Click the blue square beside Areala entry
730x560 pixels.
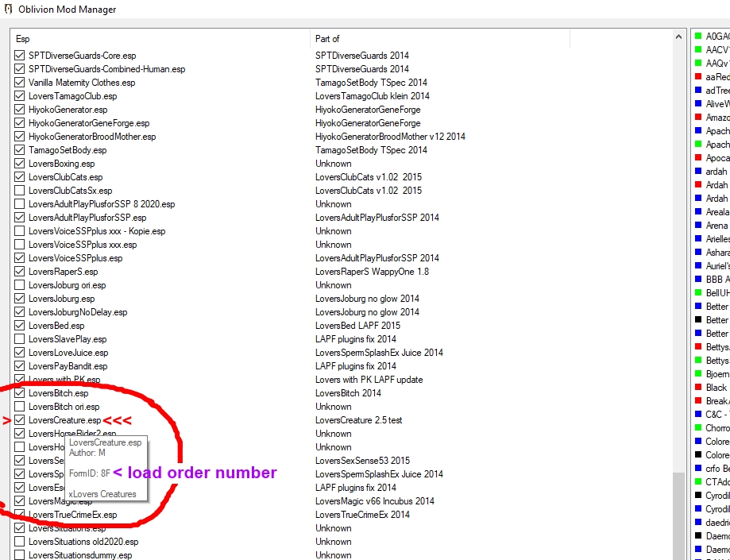click(698, 211)
